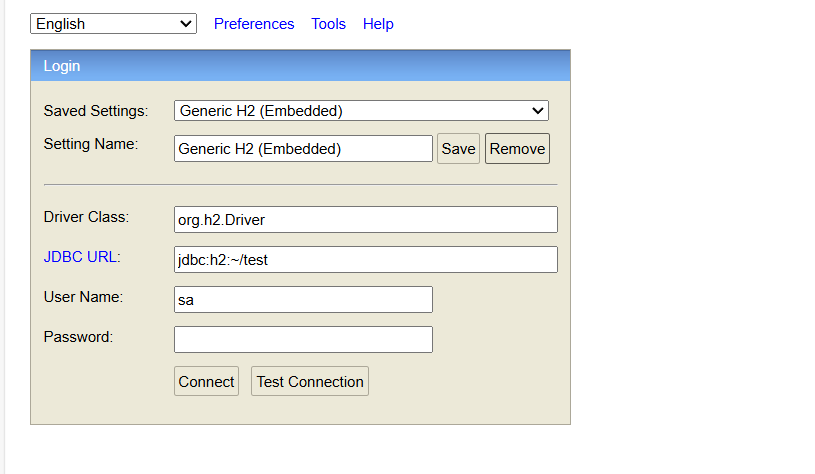Focus the Driver Class text field

(365, 220)
